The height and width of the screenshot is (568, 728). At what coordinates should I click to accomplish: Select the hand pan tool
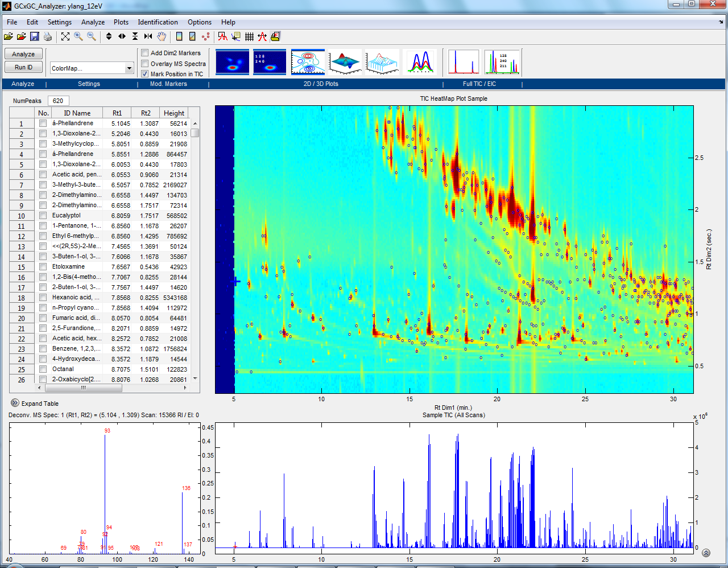(x=162, y=36)
